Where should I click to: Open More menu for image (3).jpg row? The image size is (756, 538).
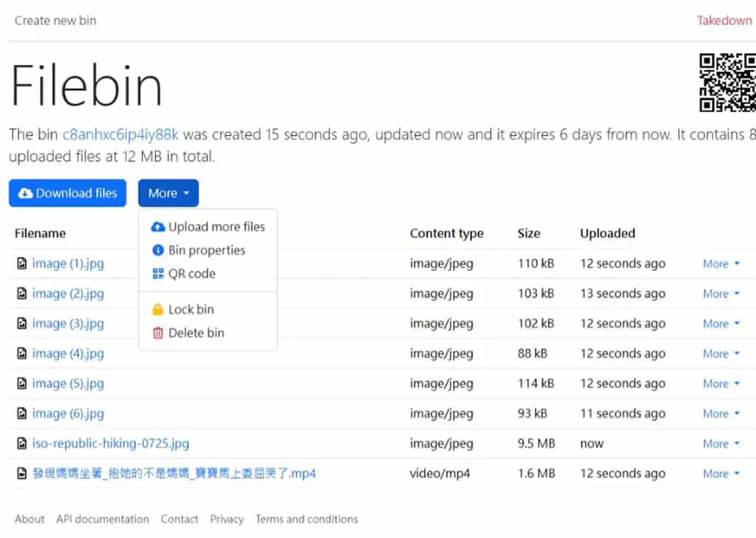tap(721, 323)
